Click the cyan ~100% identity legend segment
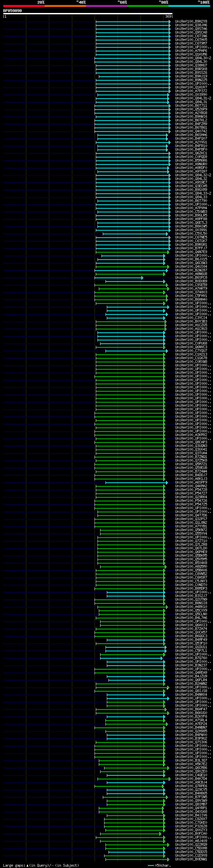The height and width of the screenshot is (868, 213). 189,6
